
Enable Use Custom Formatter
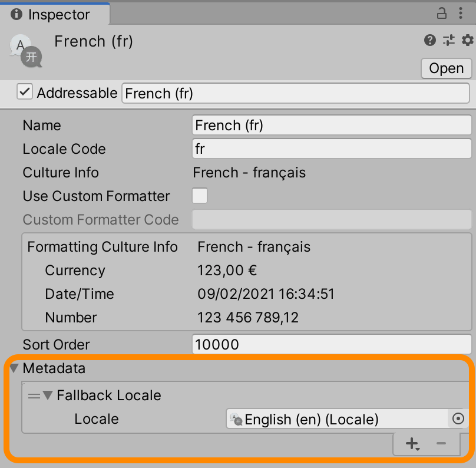[x=200, y=196]
